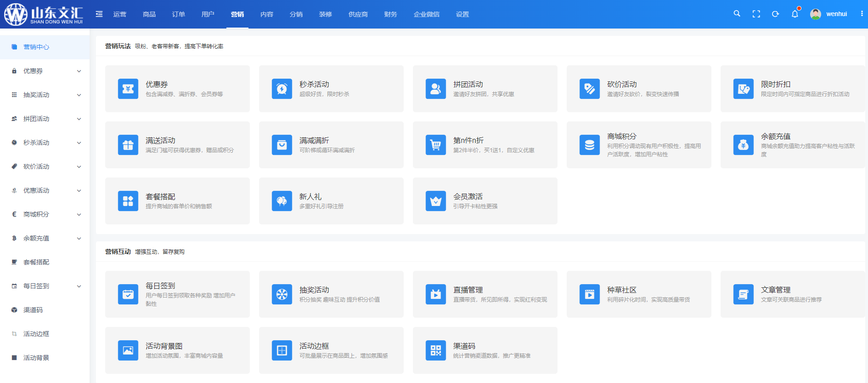Click the user avatar picture

coord(816,14)
